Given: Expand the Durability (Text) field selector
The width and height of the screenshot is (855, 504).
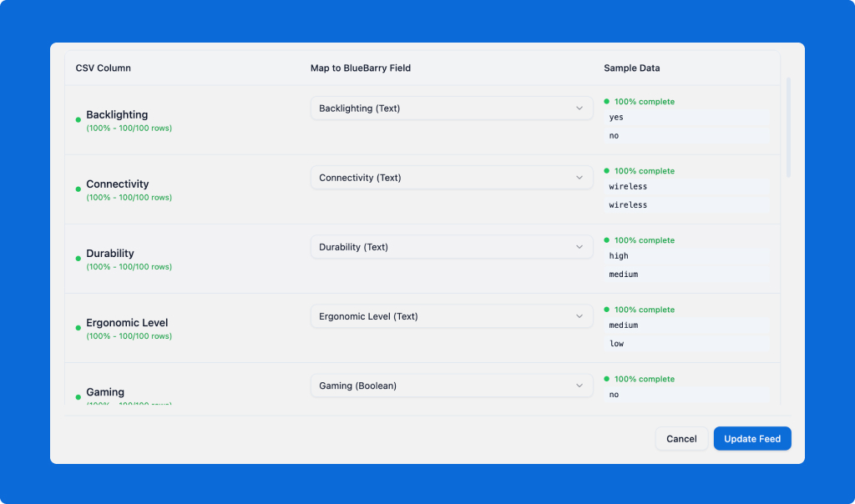Looking at the screenshot, I should (451, 246).
